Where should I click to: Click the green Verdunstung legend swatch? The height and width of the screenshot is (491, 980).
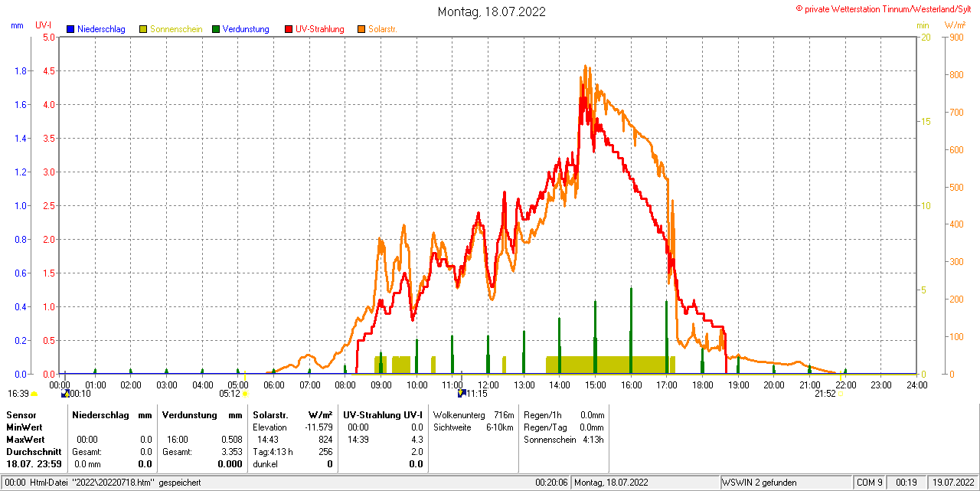(x=216, y=29)
